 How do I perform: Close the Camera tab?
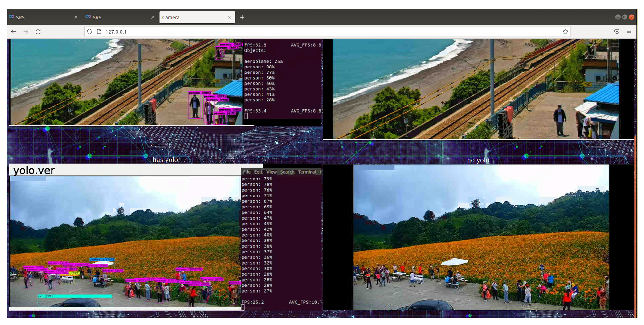[229, 17]
